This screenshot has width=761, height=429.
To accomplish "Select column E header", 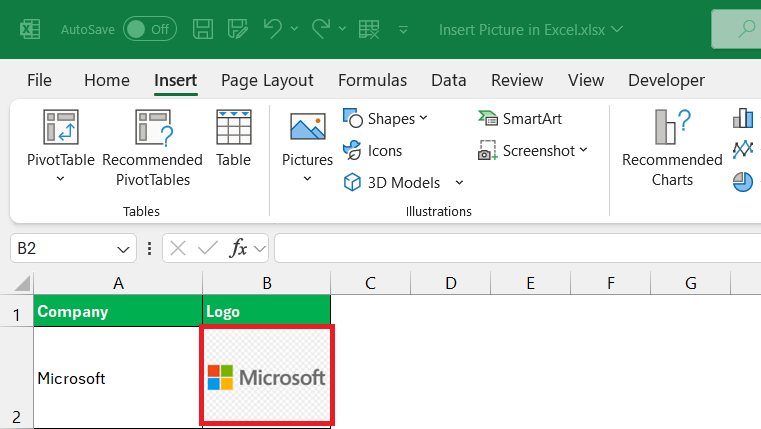I will 530,283.
